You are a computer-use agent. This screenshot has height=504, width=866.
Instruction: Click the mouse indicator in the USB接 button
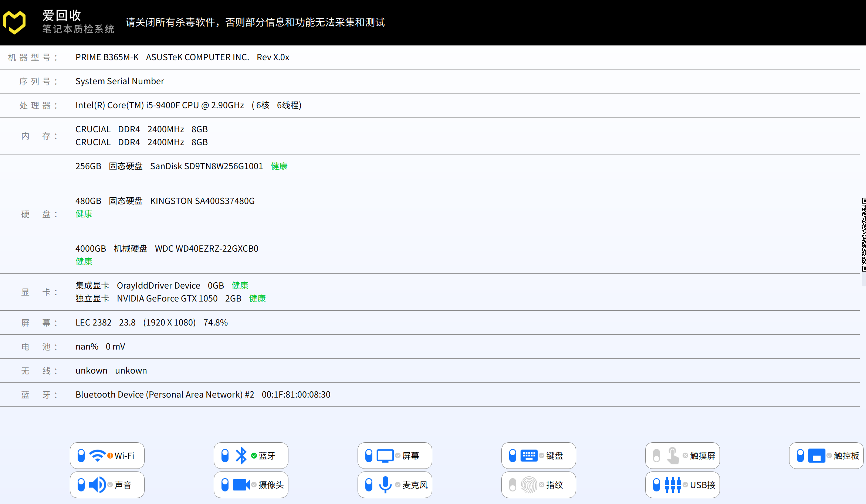(x=657, y=485)
